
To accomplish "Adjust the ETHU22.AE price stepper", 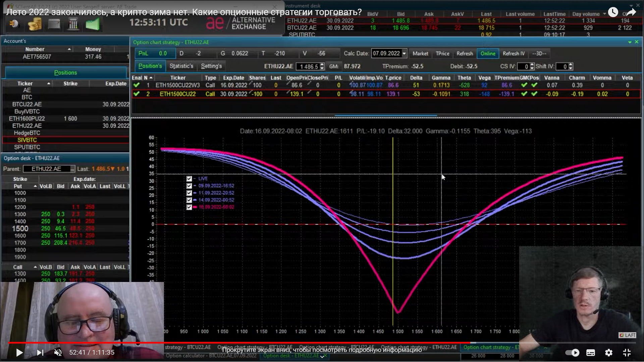I will (322, 66).
